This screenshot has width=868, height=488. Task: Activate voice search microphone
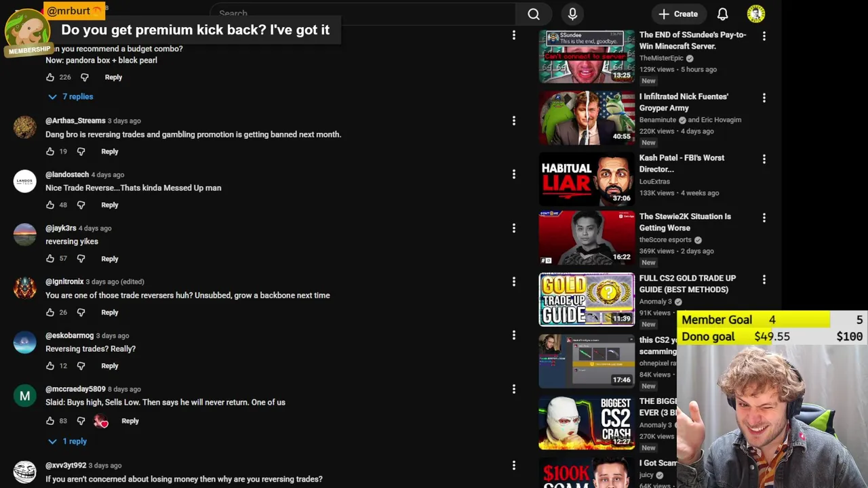[x=572, y=14]
